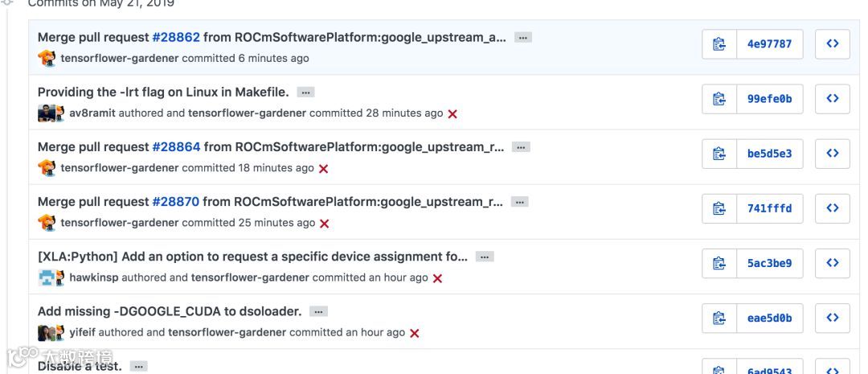This screenshot has height=374, width=868.
Task: Copy full SHA for commit 5ac3be9
Action: 719,263
